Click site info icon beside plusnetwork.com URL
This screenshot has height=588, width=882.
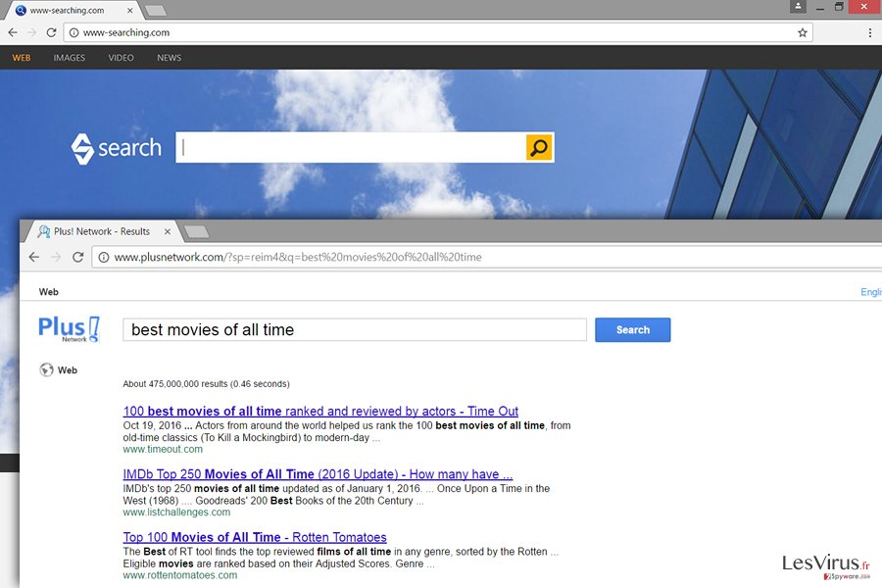(104, 257)
